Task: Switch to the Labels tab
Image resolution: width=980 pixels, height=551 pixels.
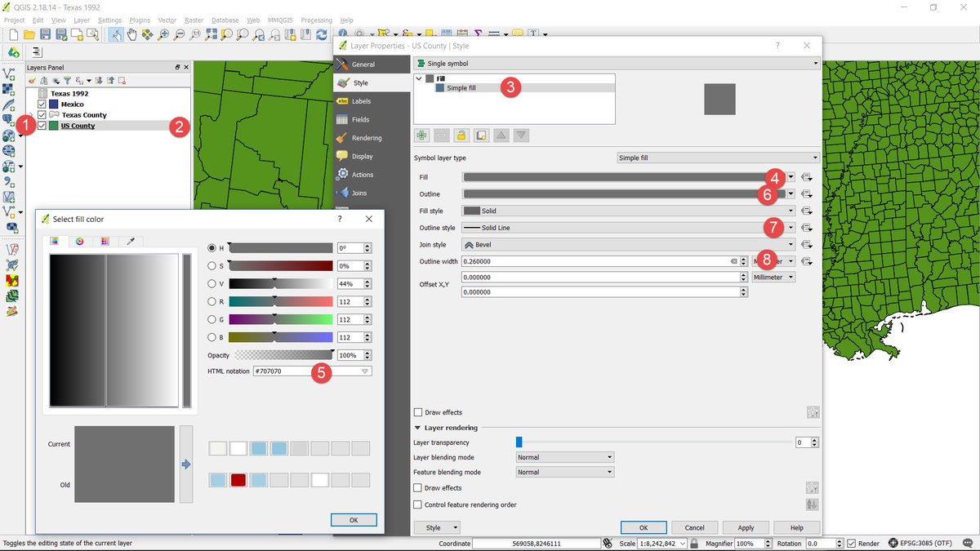Action: pos(372,101)
